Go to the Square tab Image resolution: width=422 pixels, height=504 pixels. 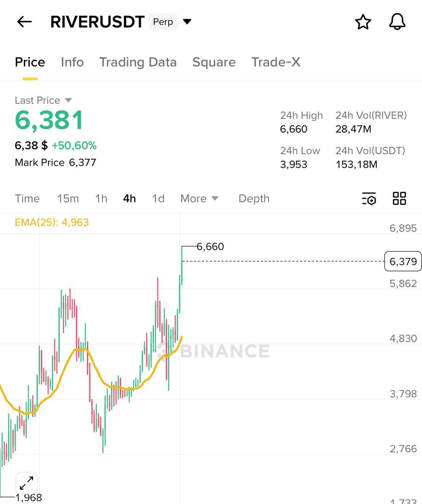[214, 62]
